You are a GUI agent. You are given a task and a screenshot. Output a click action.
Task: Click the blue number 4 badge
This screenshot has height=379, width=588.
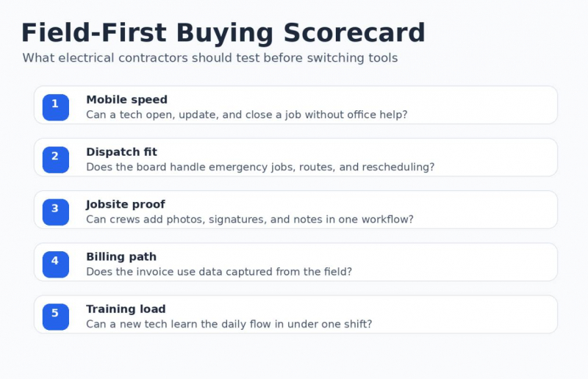56,264
